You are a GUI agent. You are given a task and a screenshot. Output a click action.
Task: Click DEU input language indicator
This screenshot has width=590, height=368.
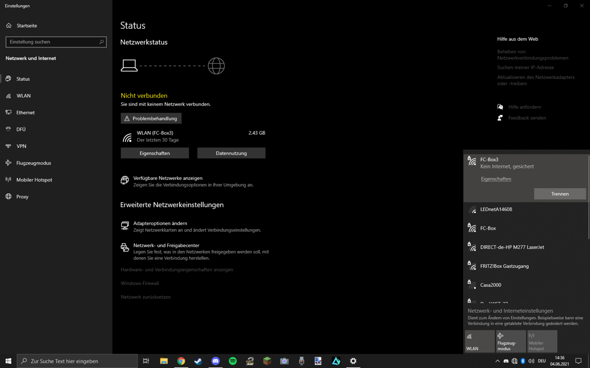coord(542,361)
